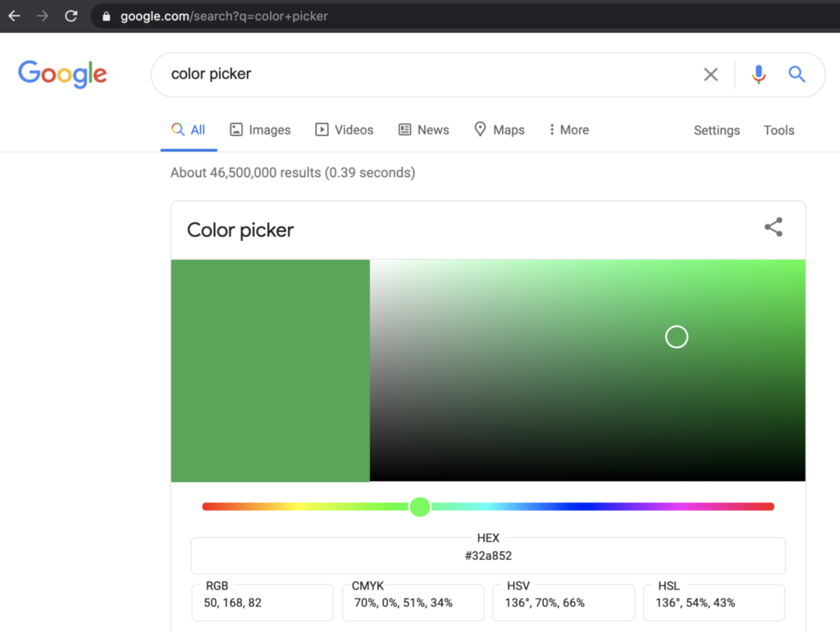
Task: Open the Maps results tab
Action: pyautogui.click(x=499, y=130)
